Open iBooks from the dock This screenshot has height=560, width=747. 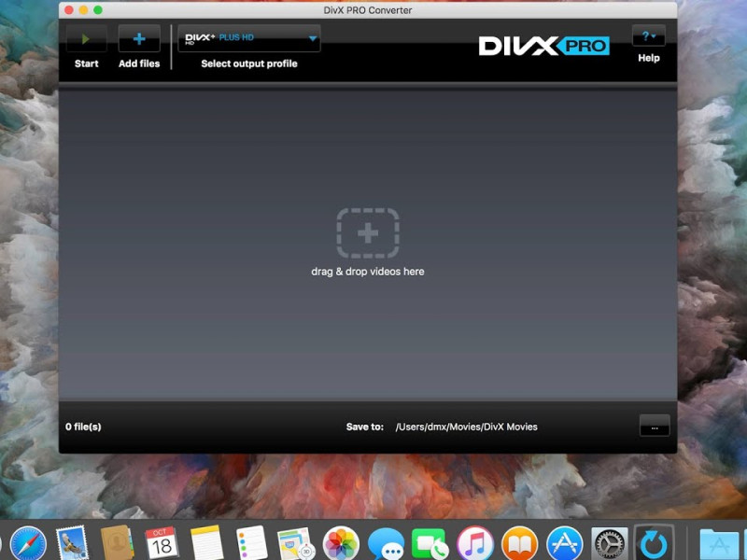tap(520, 544)
